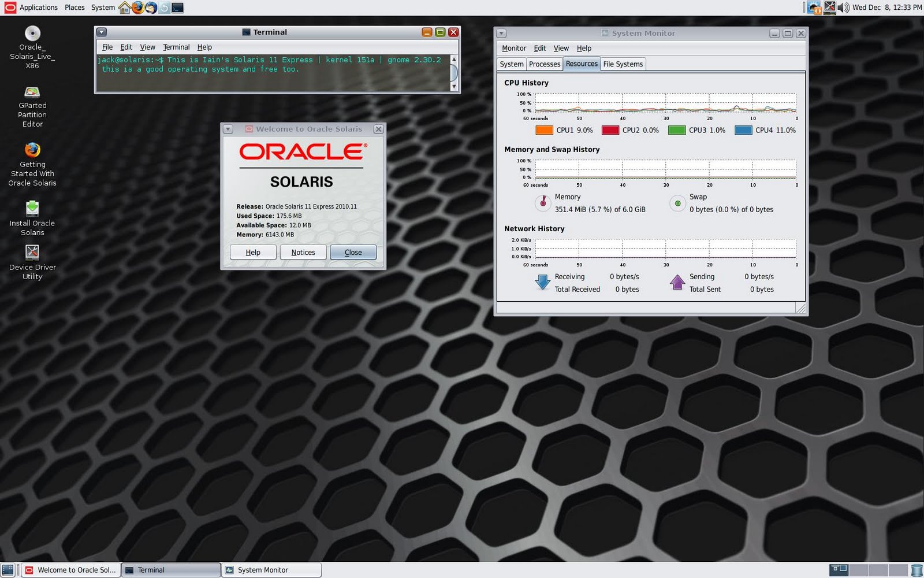Click the Swap usage pie icon
The width and height of the screenshot is (924, 578).
(677, 203)
